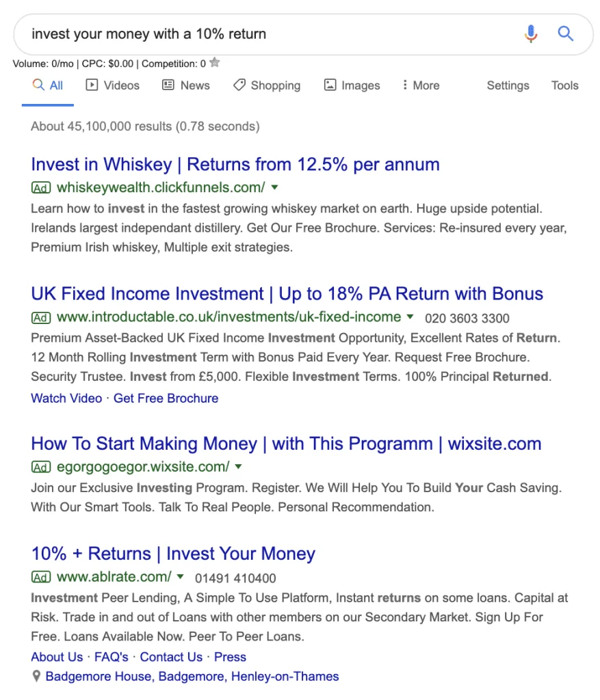Open the Invest in Whiskey ad headline
This screenshot has width=600, height=700.
[235, 164]
